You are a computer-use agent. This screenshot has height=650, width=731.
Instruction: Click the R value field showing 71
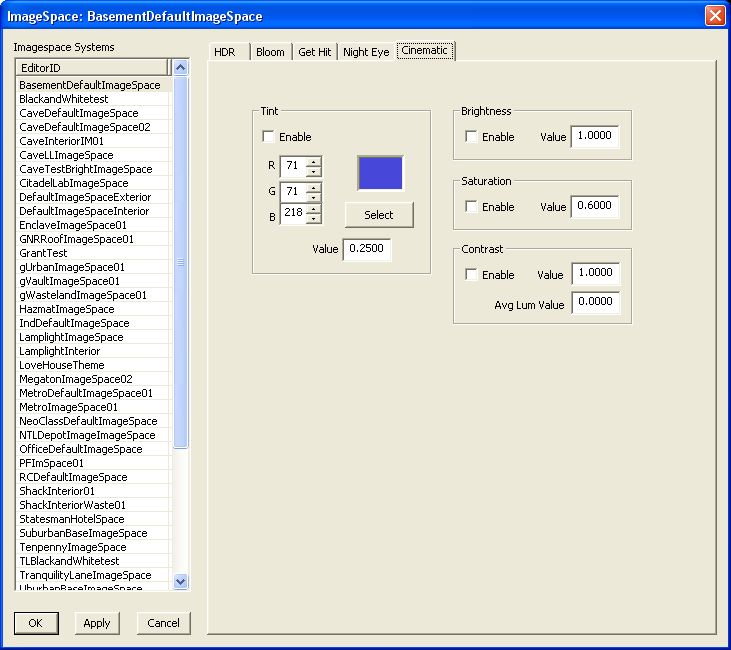click(293, 166)
